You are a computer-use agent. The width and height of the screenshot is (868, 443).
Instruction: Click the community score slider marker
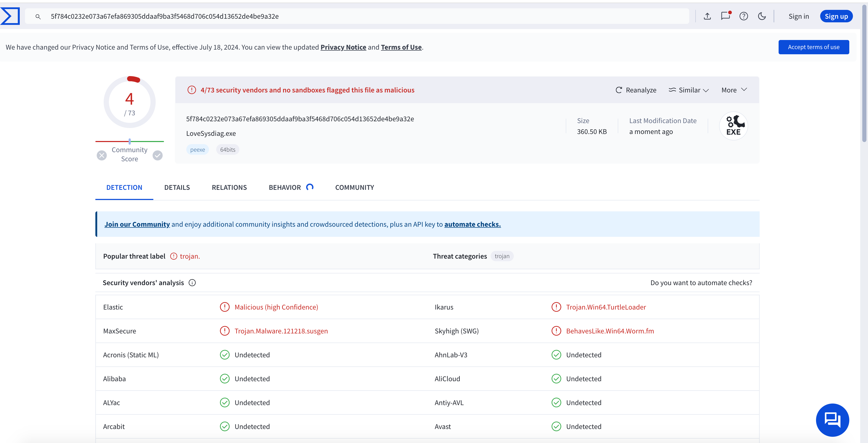pyautogui.click(x=130, y=141)
